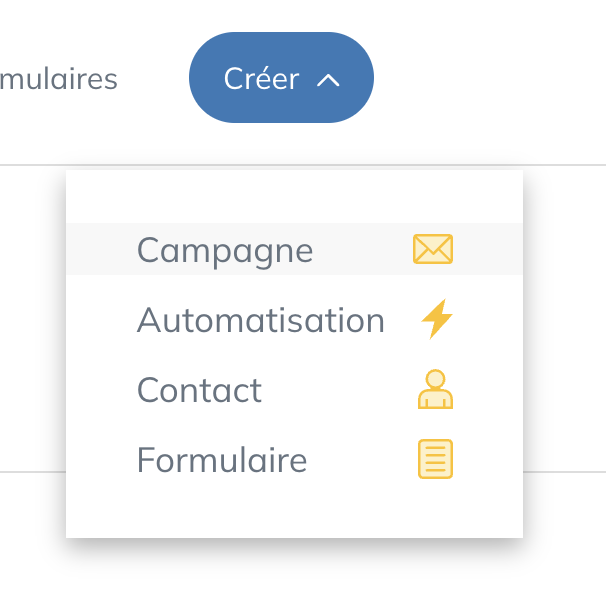Create a new form via Formulaire label
The image size is (606, 614).
point(222,460)
